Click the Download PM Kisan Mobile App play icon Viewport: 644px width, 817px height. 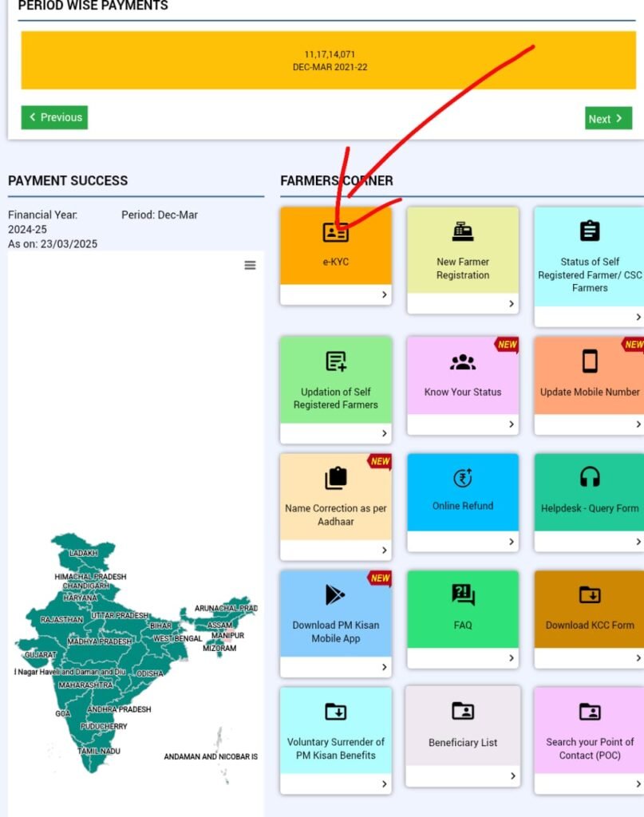pos(335,594)
